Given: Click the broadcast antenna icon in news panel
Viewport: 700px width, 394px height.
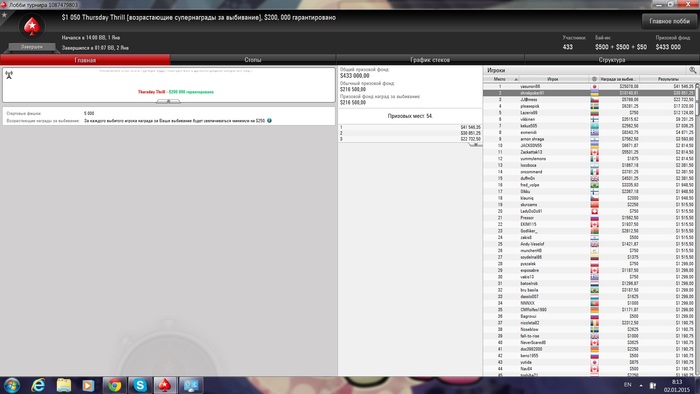Looking at the screenshot, I should [9, 75].
